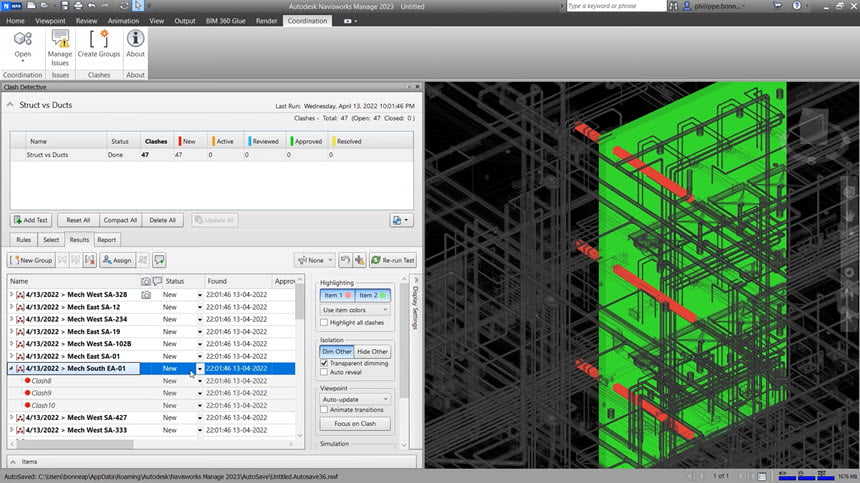
Task: Switch to the Review ribbon tab
Action: [87, 21]
